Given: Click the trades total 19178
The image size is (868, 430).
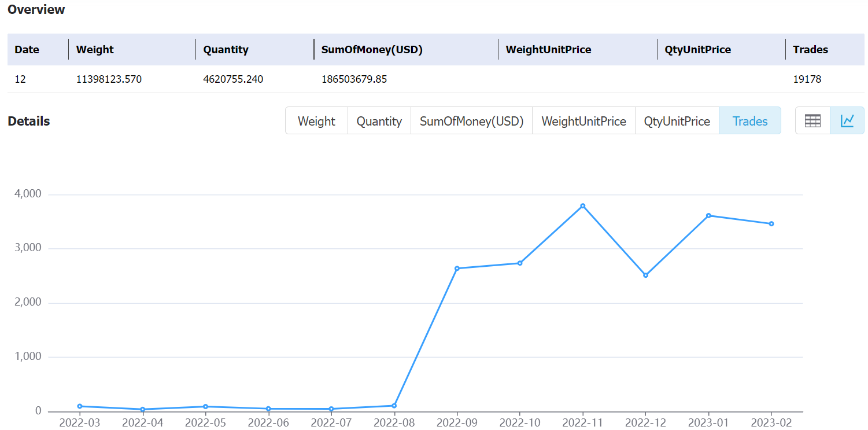Looking at the screenshot, I should pyautogui.click(x=807, y=79).
